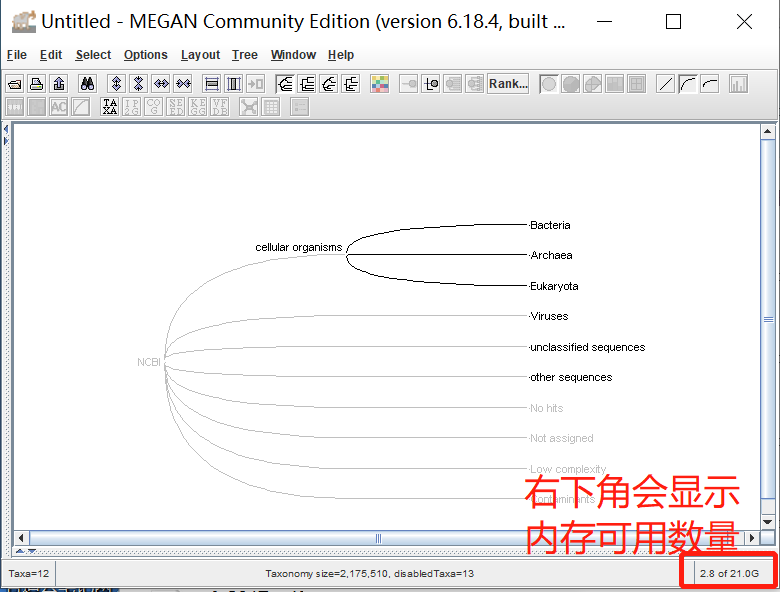The height and width of the screenshot is (592, 780).
Task: Select heatmap node style
Action: click(x=614, y=84)
